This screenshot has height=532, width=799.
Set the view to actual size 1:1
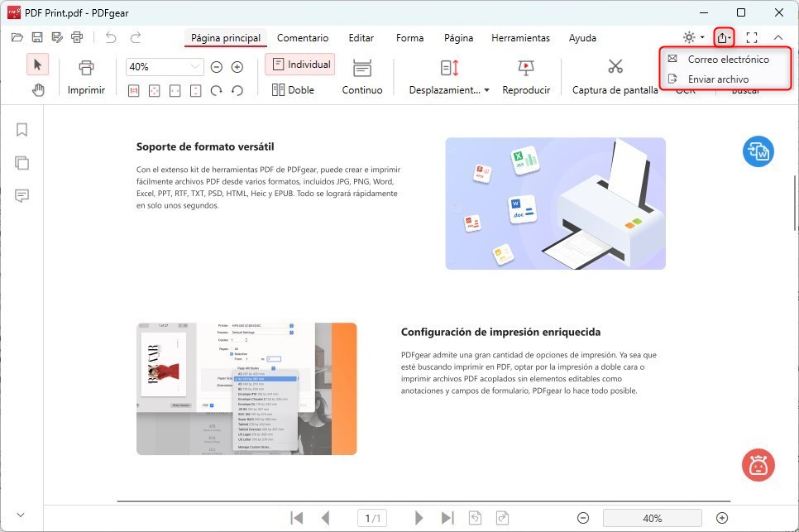tap(133, 91)
